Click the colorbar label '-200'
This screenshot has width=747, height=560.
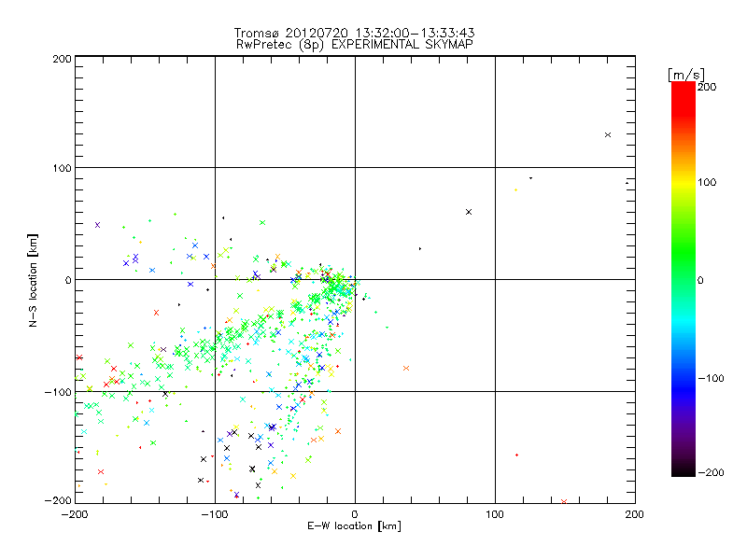tap(711, 472)
